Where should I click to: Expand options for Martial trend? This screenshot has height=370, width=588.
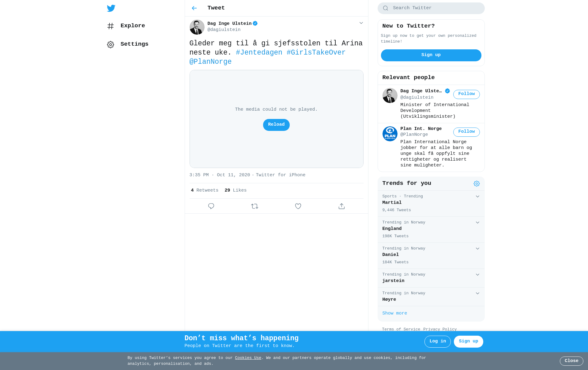click(477, 196)
